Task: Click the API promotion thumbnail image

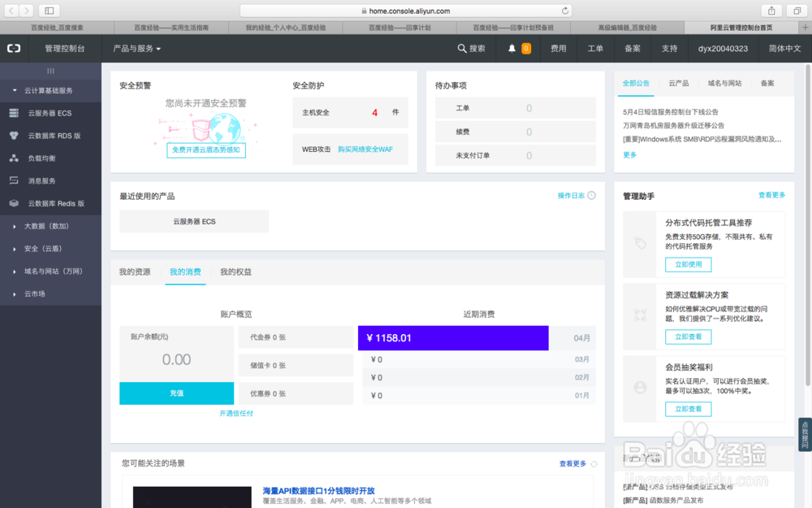Action: pos(192,497)
